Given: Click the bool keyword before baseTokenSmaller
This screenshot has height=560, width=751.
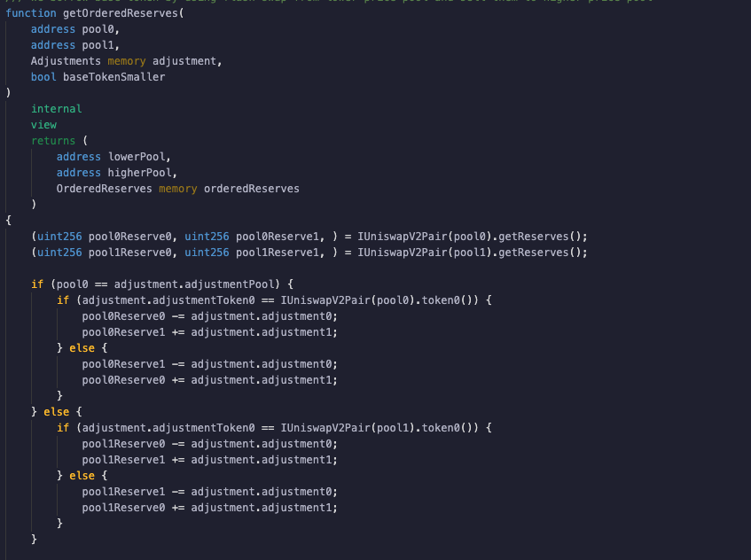Looking at the screenshot, I should click(43, 76).
